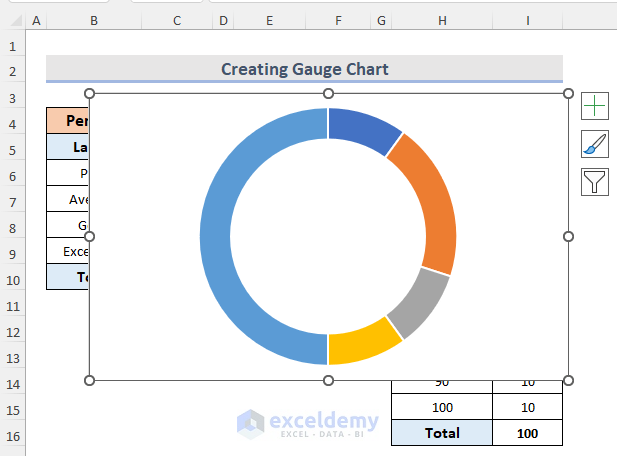Click the 'La' label cell in row 5
Screen dimensions: 617x456
point(68,147)
